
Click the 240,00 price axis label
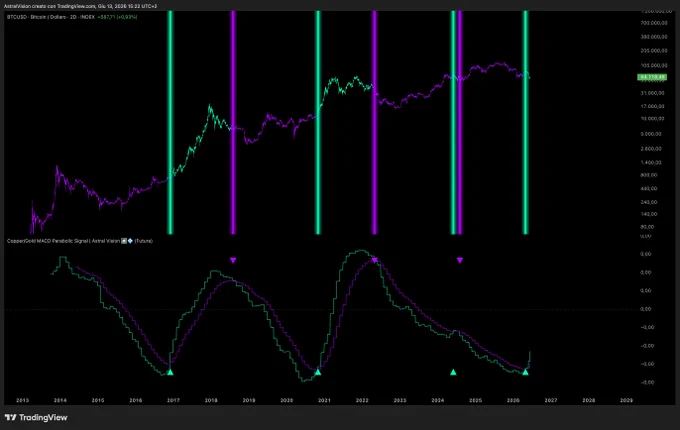[649, 202]
